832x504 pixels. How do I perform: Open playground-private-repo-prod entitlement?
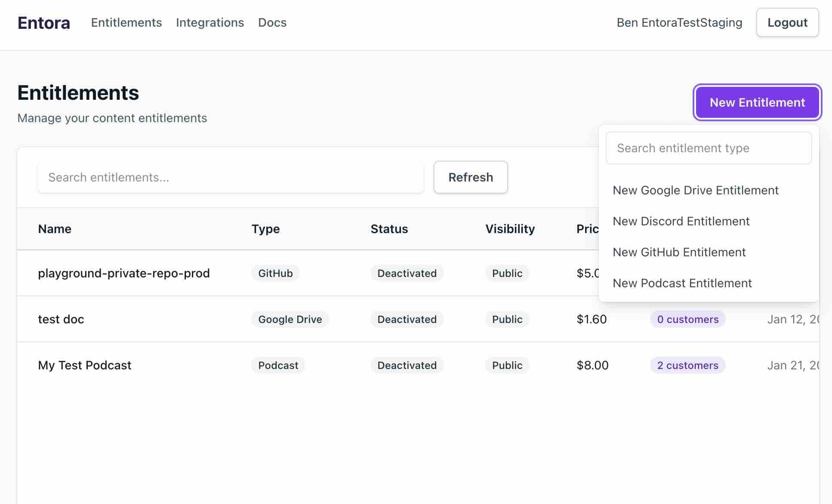(x=124, y=273)
